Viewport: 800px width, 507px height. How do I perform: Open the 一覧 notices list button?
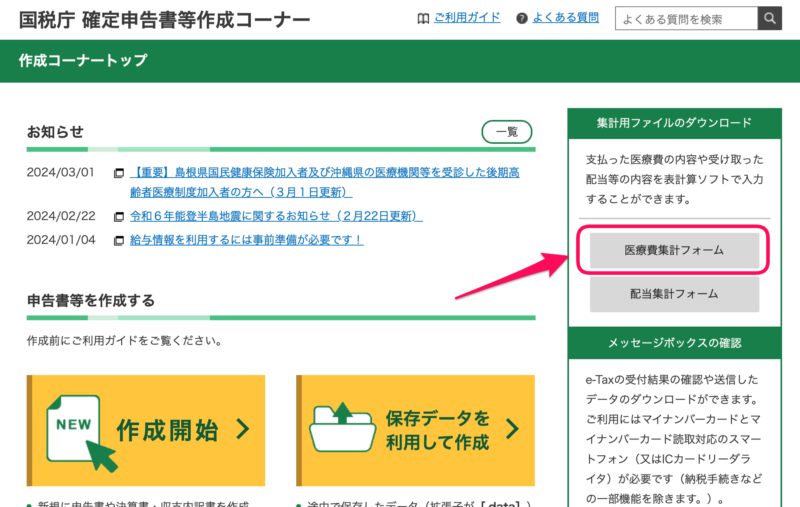(x=507, y=132)
